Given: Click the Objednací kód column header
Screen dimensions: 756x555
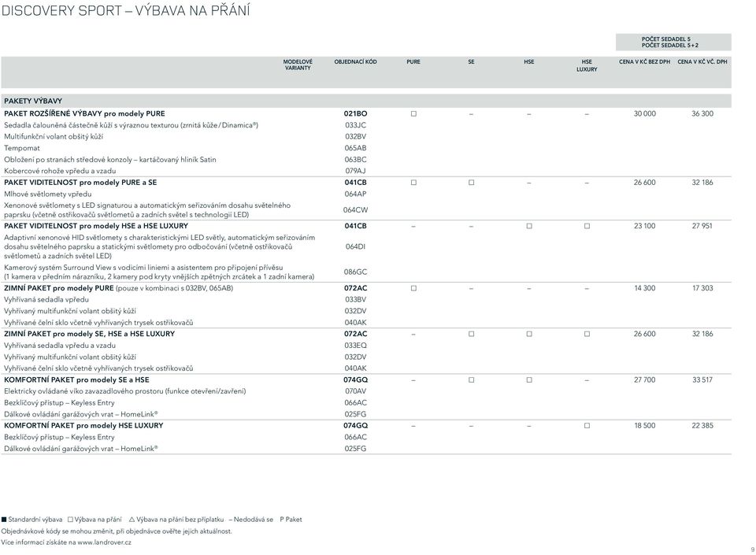Looking at the screenshot, I should (x=355, y=61).
